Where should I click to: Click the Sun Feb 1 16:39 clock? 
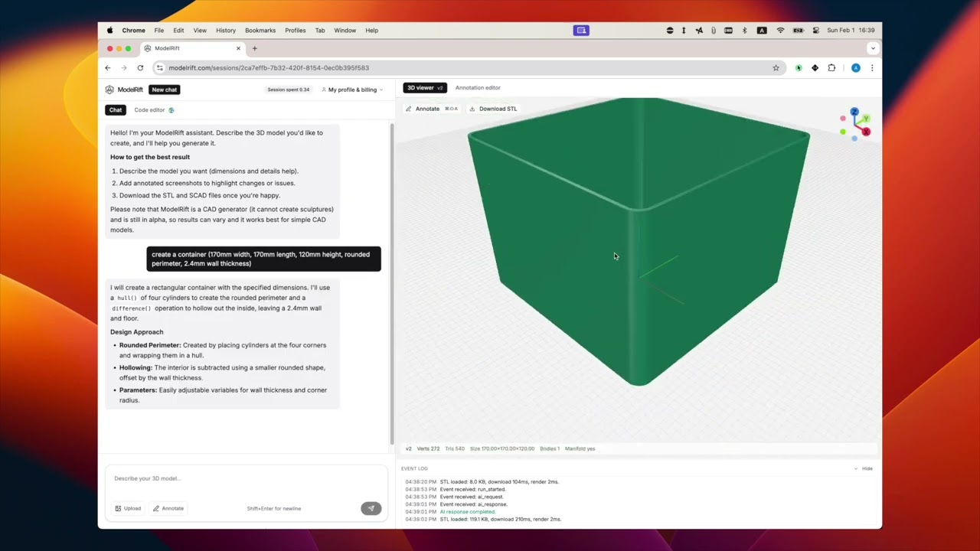[x=851, y=31]
